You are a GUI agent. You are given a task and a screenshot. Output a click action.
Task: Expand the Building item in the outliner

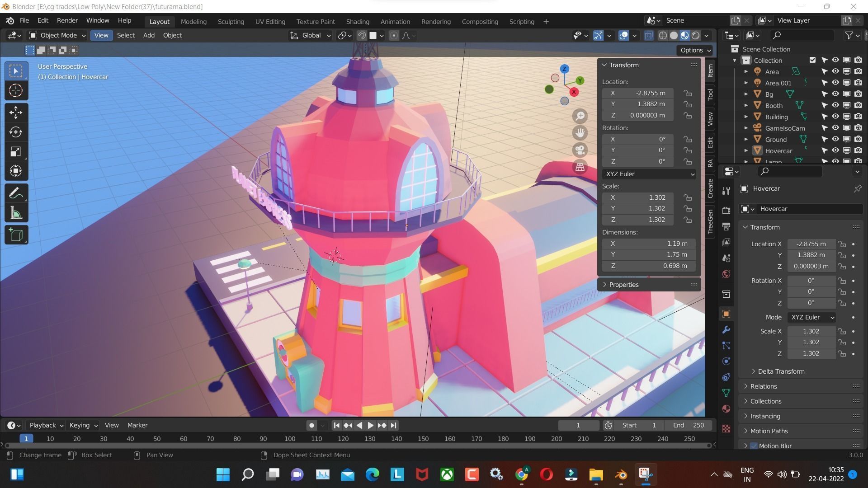point(746,117)
